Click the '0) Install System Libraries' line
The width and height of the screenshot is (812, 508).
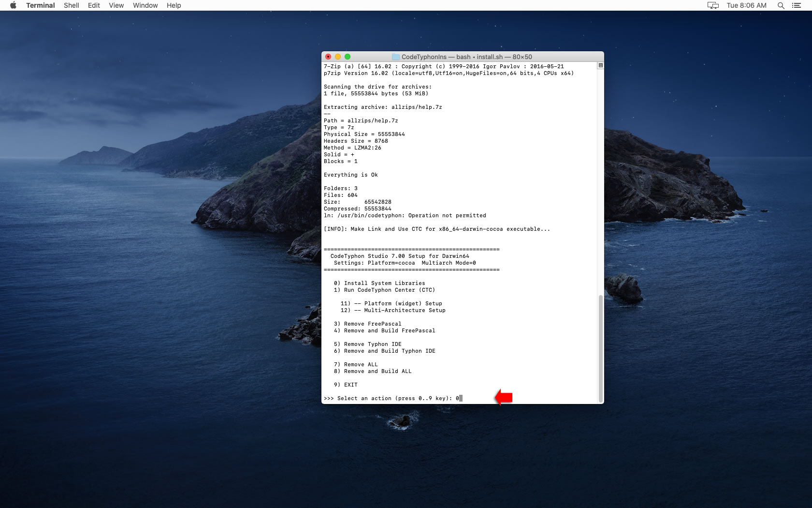[379, 283]
